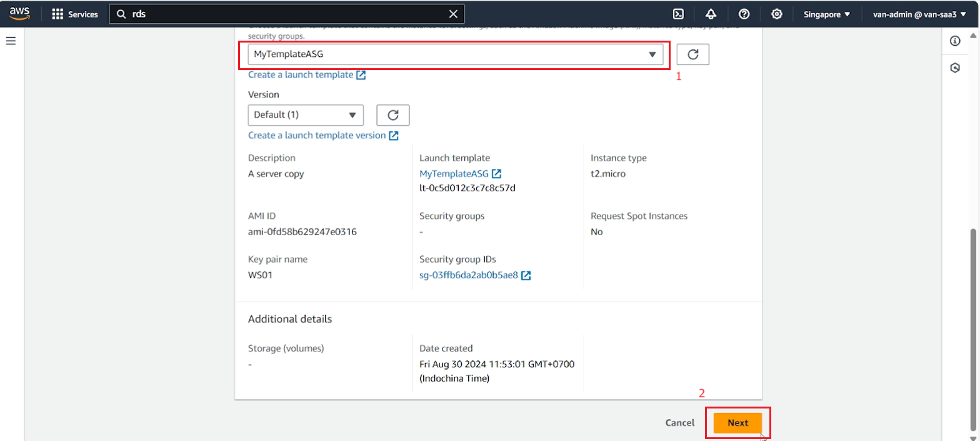The image size is (980, 441).
Task: Select the template ID lt-0c5d012c3c7c8c57d
Action: click(467, 188)
